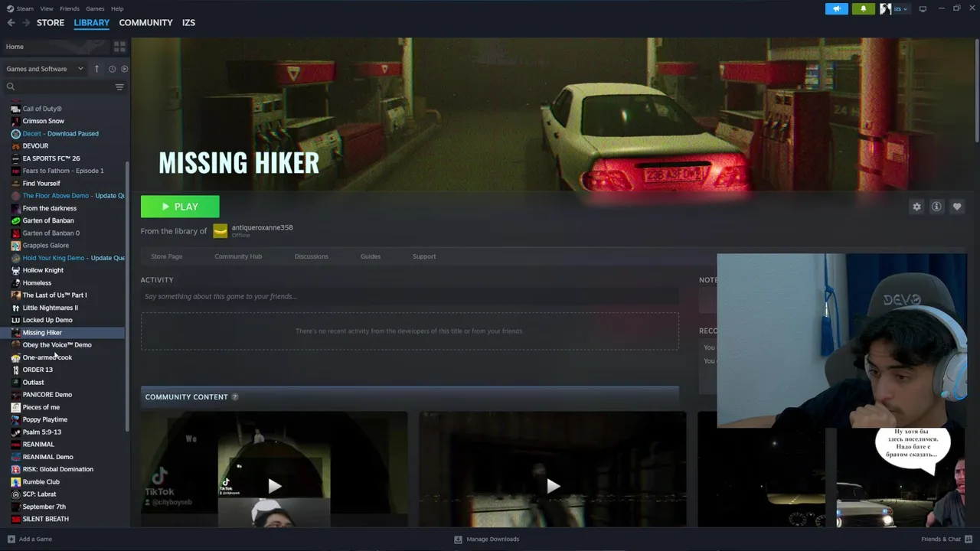Select SILENT BREATH in library list

click(46, 519)
